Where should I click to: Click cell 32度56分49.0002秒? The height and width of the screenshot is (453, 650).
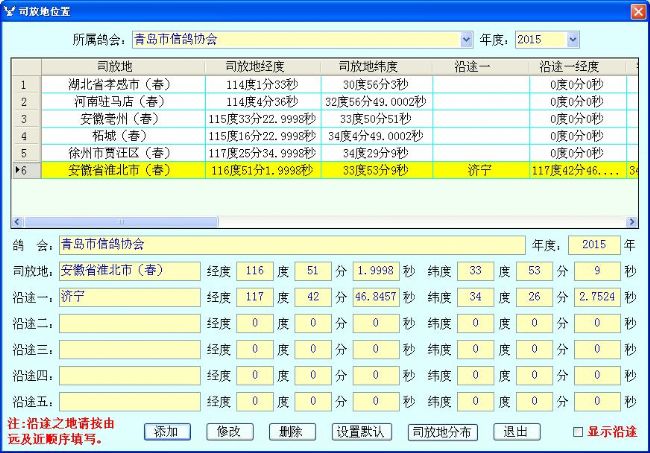click(x=377, y=102)
